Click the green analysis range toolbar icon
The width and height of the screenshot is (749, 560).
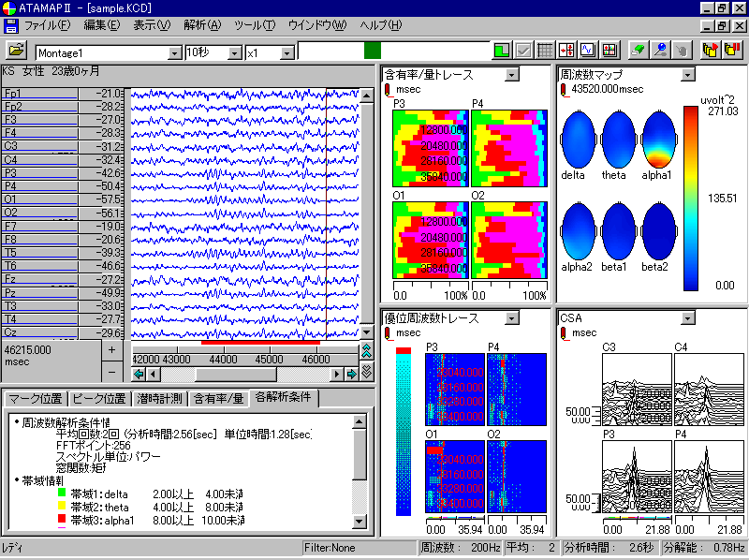[502, 51]
